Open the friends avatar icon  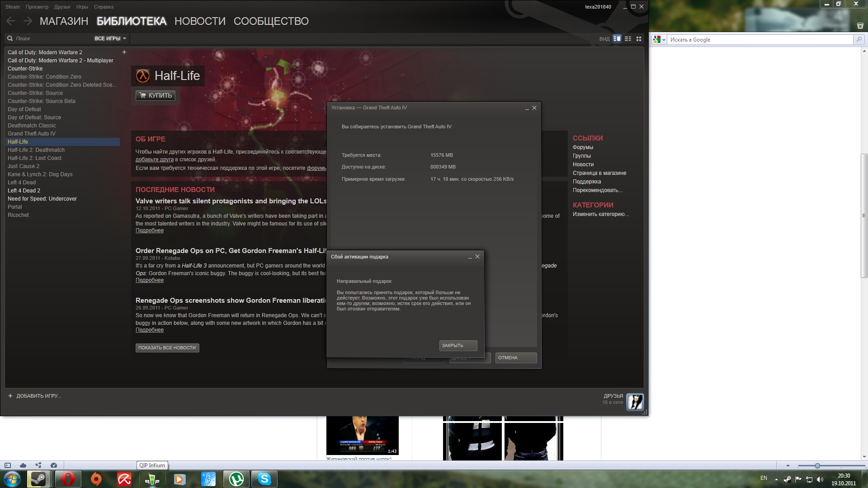(635, 402)
